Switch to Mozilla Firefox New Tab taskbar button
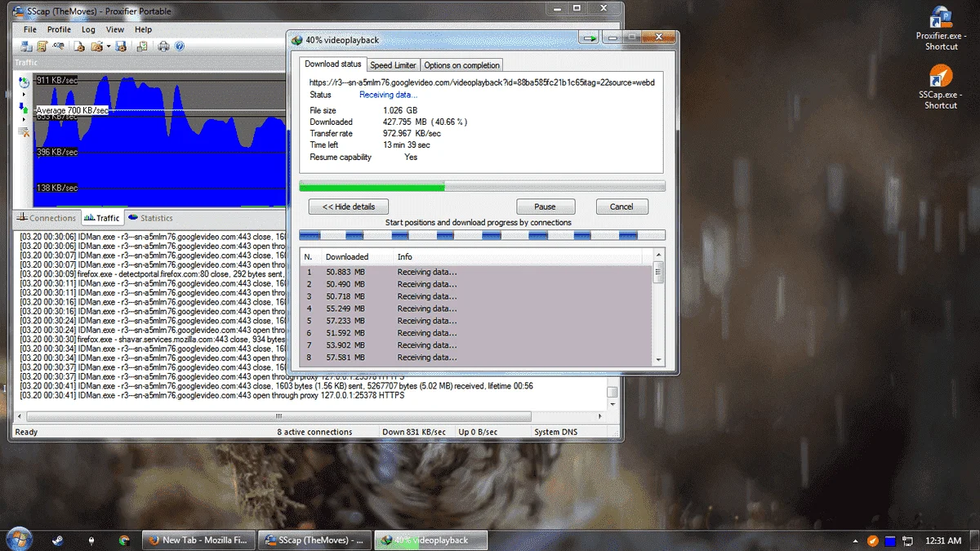 (198, 540)
